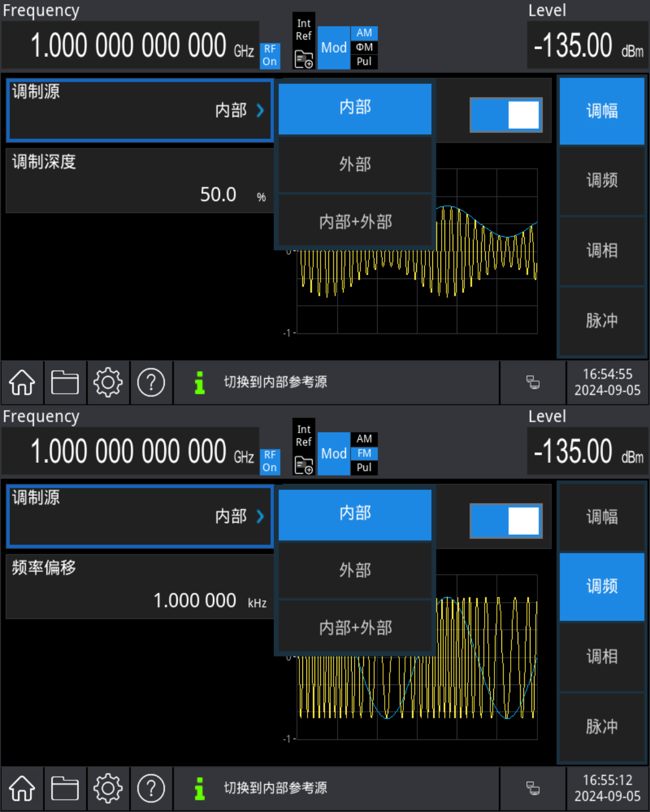This screenshot has width=650, height=812.
Task: Select 外部 in the AM source dropdown
Action: [x=355, y=165]
